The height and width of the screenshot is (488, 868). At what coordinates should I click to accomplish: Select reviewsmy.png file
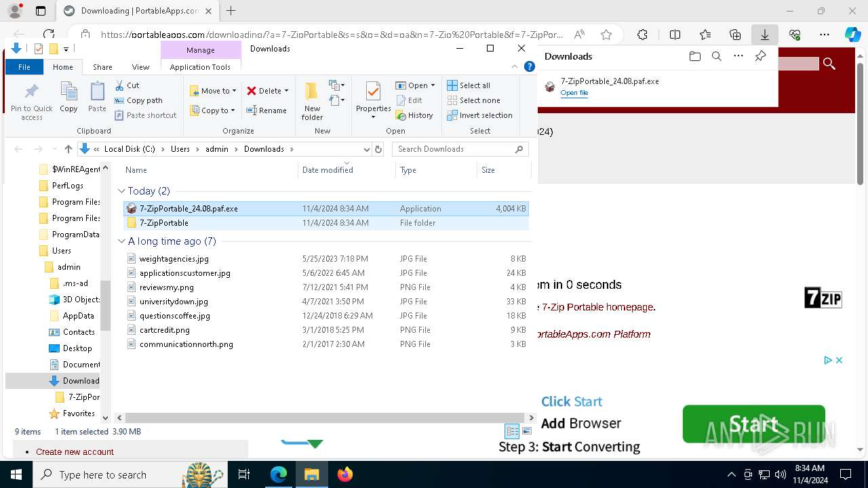[325, 287]
